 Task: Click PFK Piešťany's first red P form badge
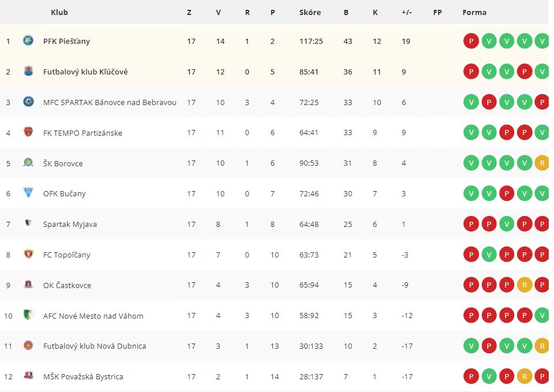[x=471, y=41]
